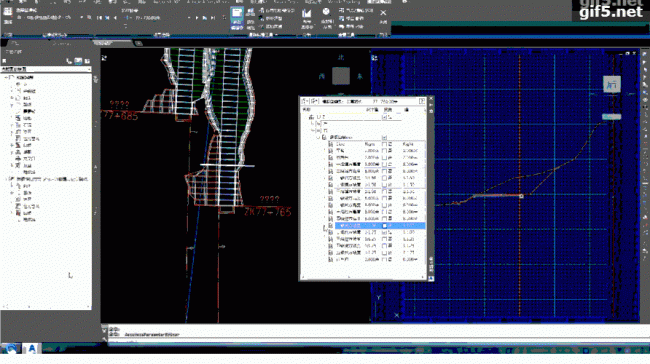650x364 pixels.
Task: Open the left viewport [-] controls menu
Action: 104,58
